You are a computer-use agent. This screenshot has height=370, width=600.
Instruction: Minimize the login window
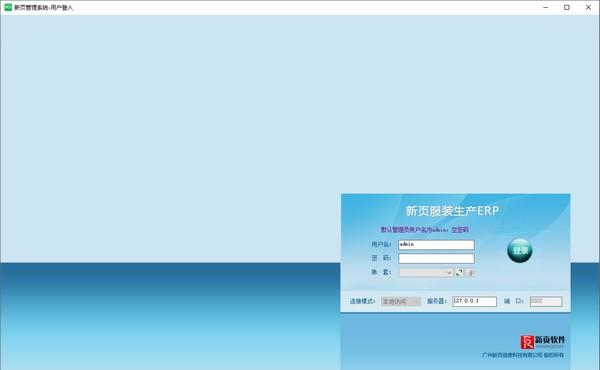pyautogui.click(x=546, y=7)
